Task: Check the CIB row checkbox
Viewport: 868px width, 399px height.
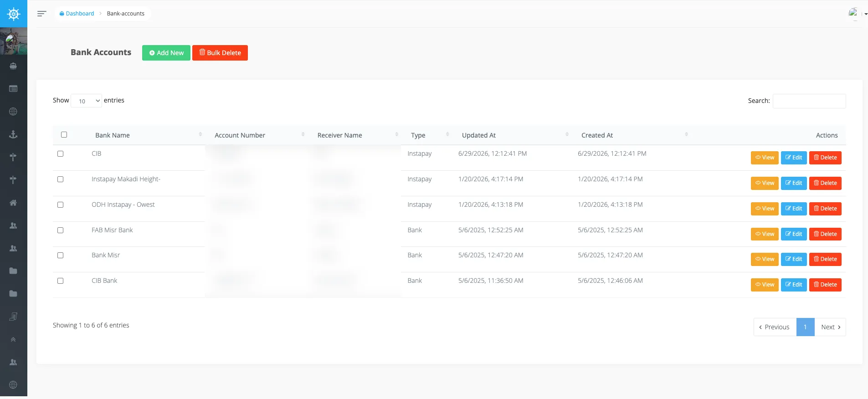Action: pyautogui.click(x=60, y=154)
